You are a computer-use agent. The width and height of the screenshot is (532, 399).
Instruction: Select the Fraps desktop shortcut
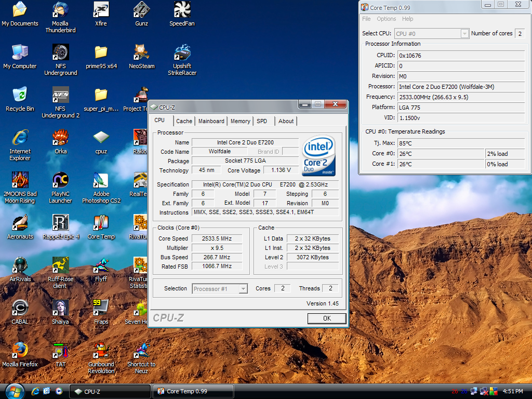pos(101,312)
